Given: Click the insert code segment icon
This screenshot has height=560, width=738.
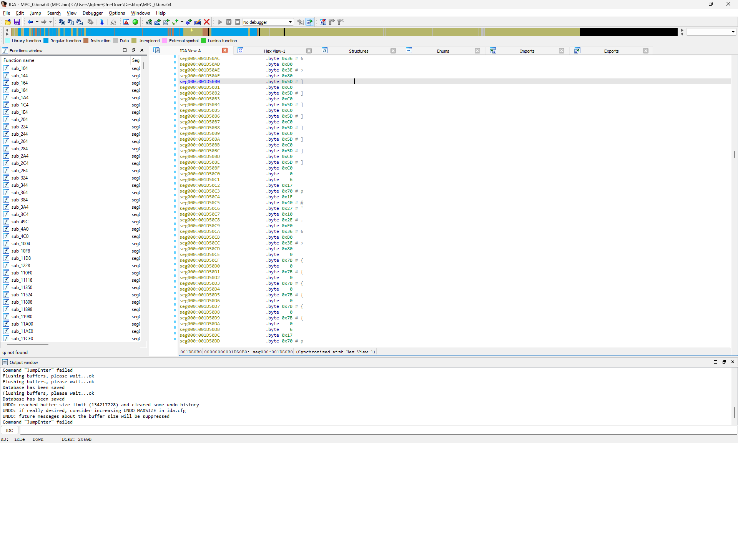Looking at the screenshot, I should (149, 22).
